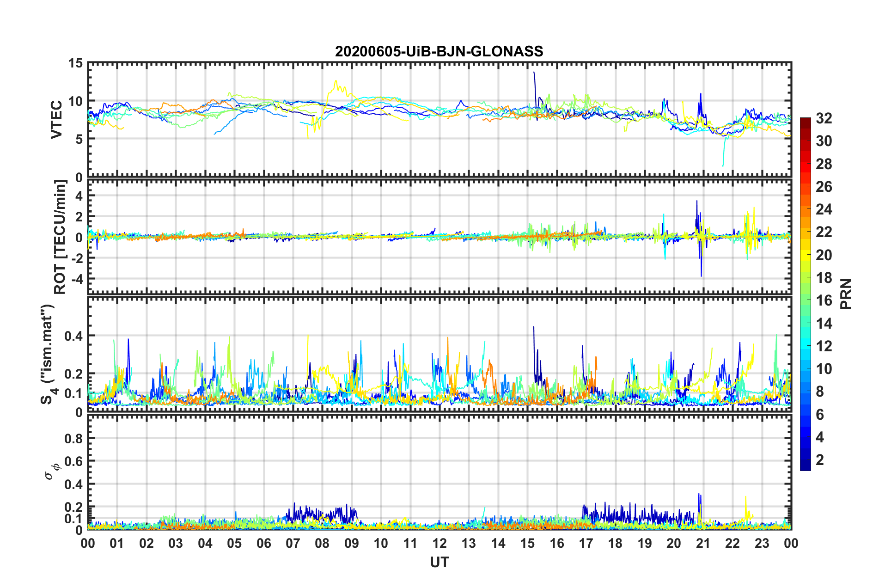This screenshot has height=588, width=879.
Task: Select the PRN colorbar label
Action: 846,294
